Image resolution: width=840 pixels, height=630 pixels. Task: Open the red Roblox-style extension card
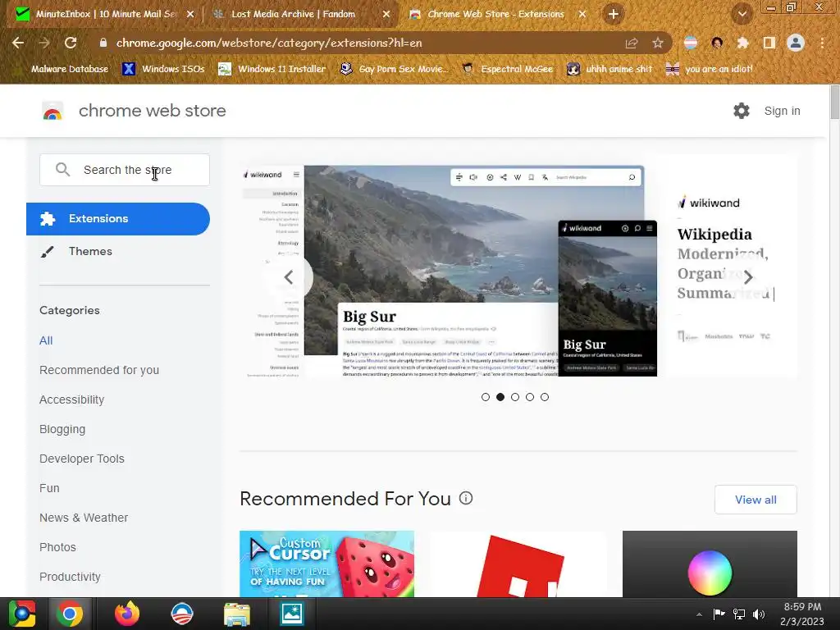(x=518, y=564)
